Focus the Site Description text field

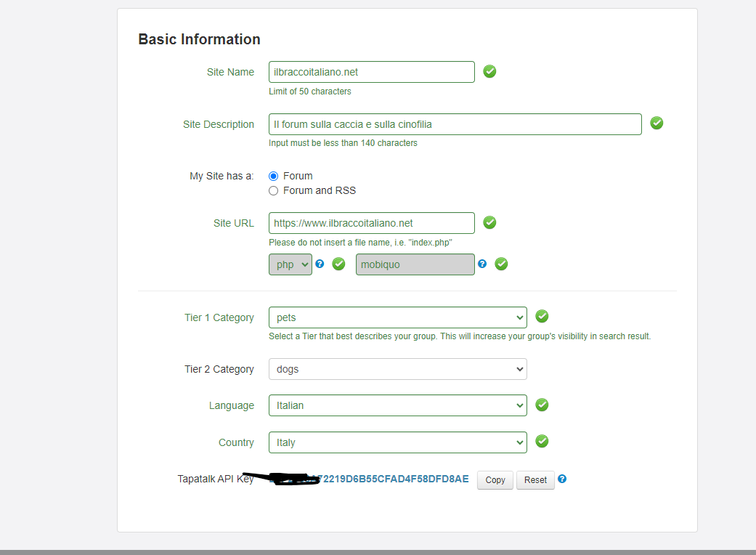pyautogui.click(x=455, y=124)
